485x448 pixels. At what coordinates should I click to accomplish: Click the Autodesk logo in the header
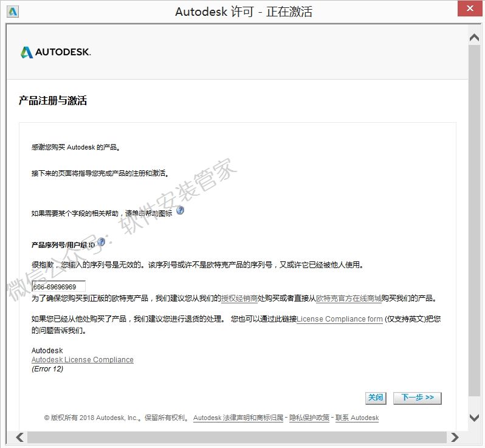tap(55, 52)
